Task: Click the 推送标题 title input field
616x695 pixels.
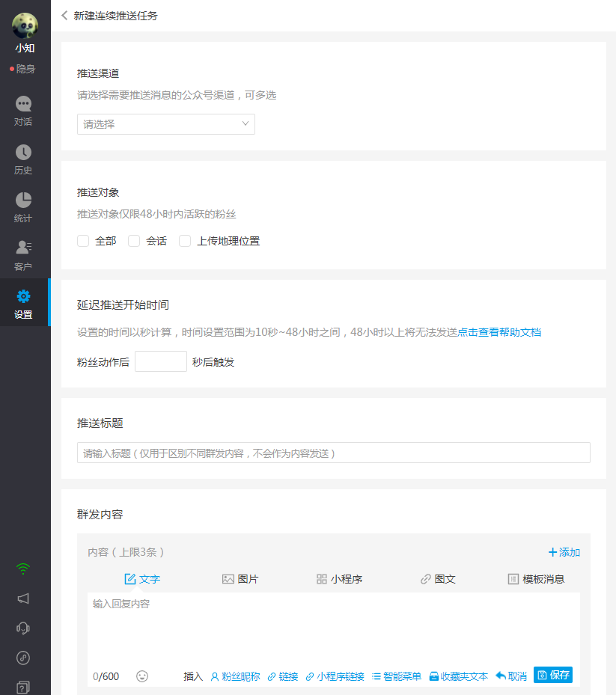Action: point(333,453)
